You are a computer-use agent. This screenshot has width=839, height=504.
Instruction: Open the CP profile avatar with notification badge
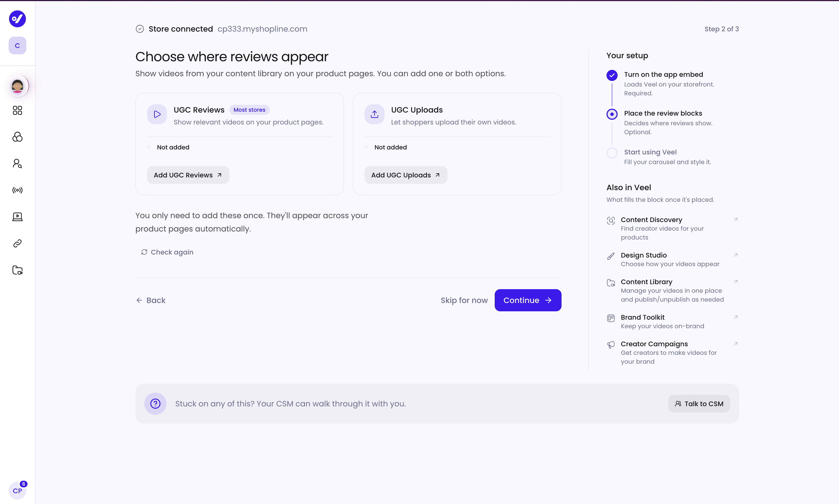point(17,490)
